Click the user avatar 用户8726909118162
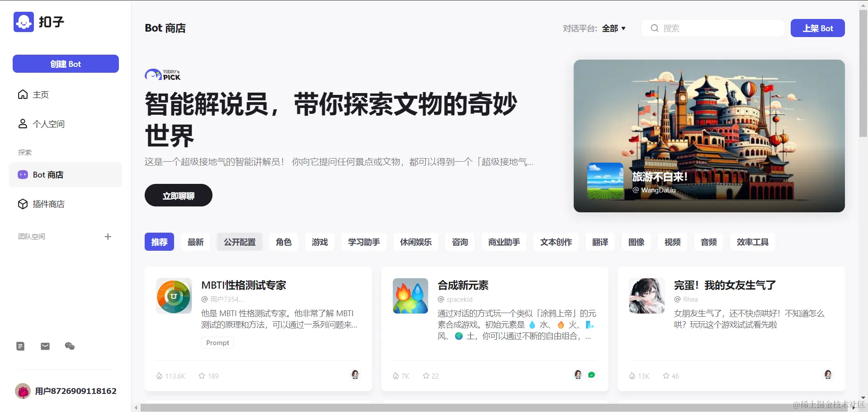Screen dimensions: 868x412 click(x=23, y=391)
